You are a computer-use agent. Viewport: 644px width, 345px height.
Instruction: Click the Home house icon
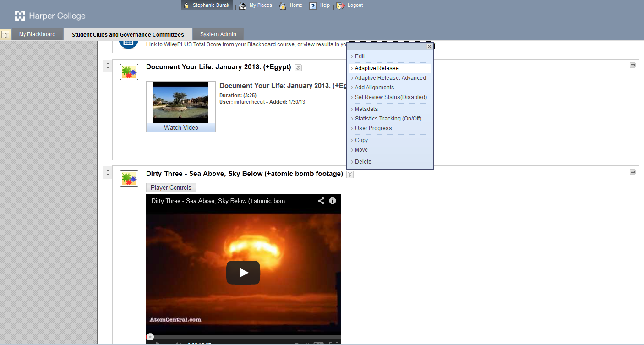coord(283,5)
